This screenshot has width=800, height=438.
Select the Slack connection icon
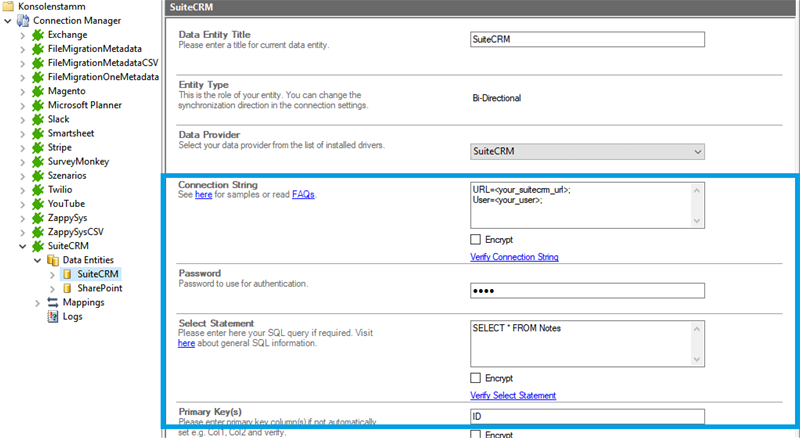[x=38, y=118]
